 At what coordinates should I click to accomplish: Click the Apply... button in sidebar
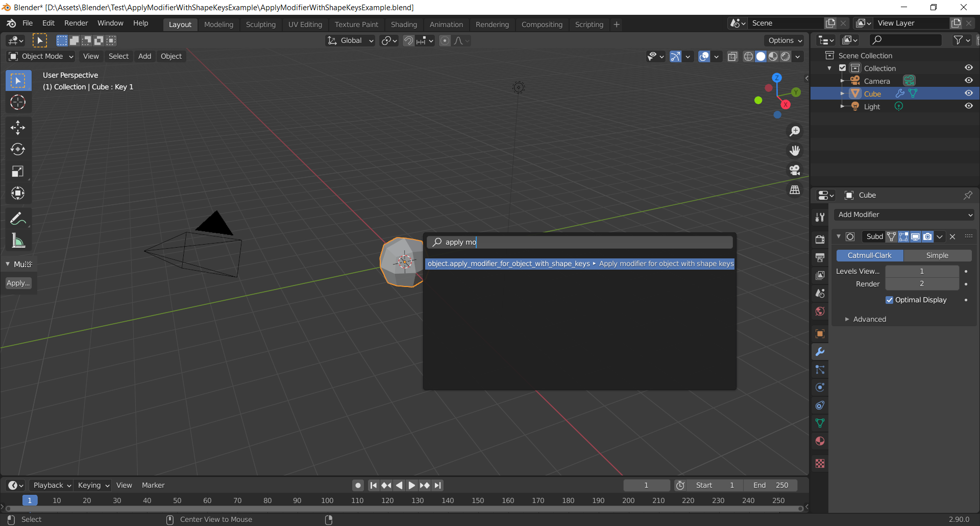click(18, 283)
